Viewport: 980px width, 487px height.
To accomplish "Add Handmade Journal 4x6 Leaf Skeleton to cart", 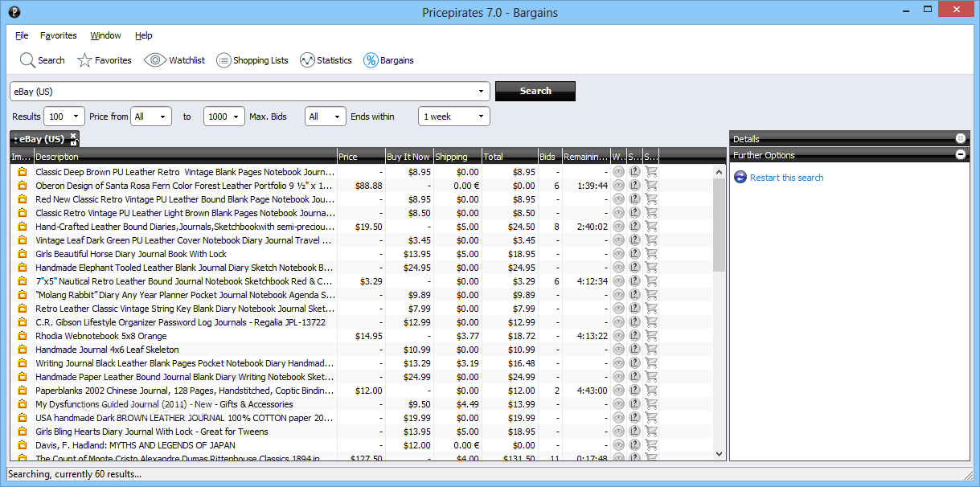I will [651, 350].
